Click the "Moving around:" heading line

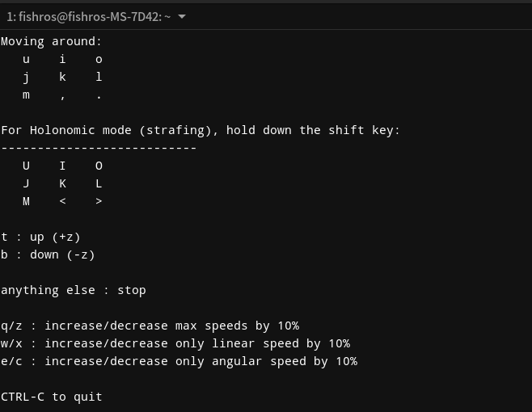coord(52,41)
